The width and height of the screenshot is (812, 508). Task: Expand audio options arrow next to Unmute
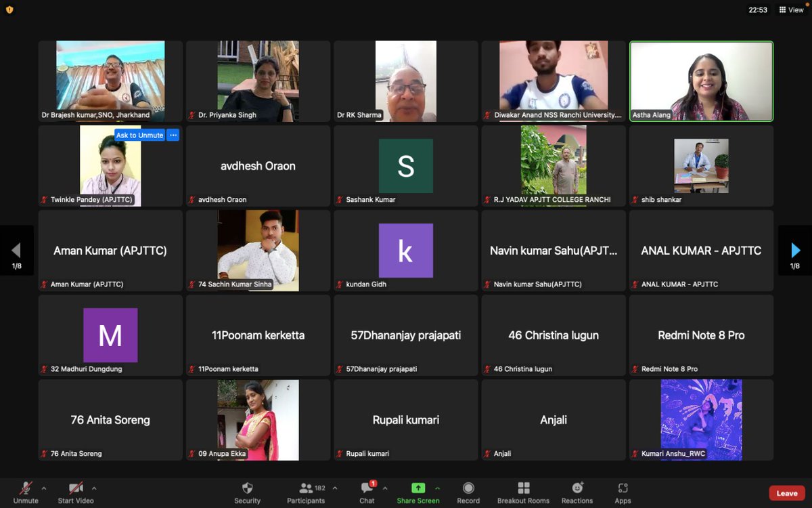44,488
